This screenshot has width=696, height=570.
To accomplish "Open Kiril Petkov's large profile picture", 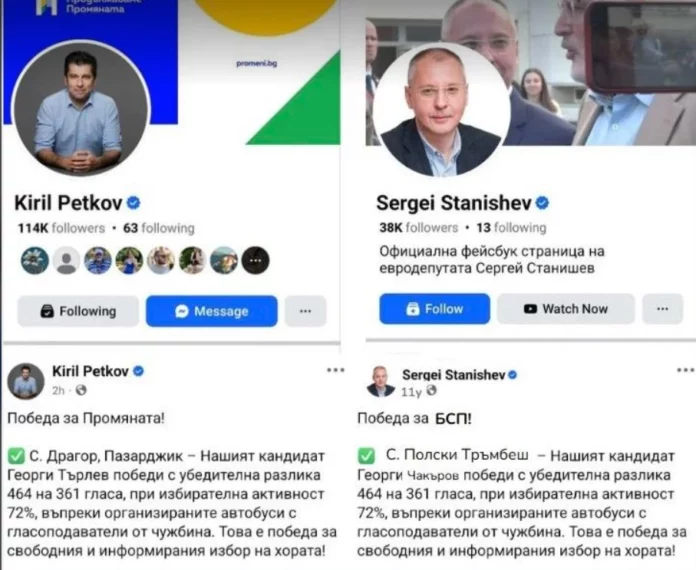I will [x=81, y=108].
